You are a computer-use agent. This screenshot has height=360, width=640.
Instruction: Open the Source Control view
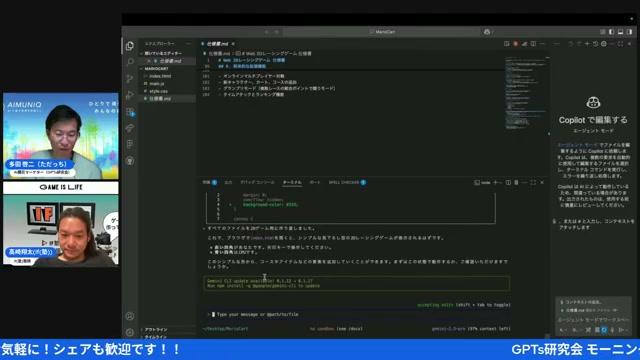pos(130,79)
